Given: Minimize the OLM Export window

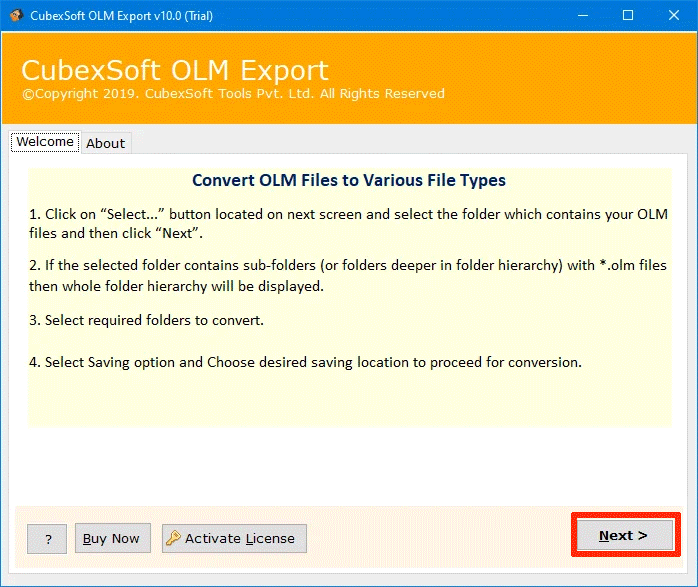Looking at the screenshot, I should [x=583, y=16].
